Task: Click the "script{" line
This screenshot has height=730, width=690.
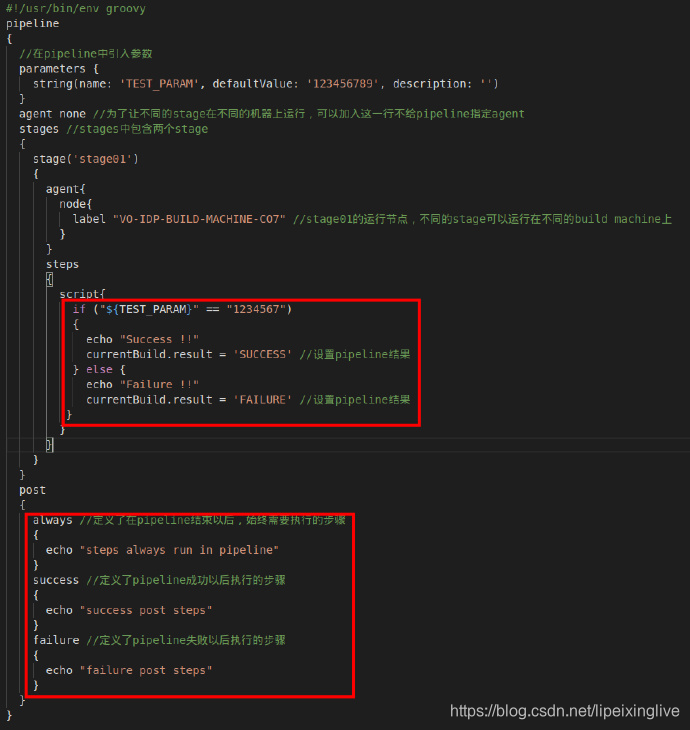Action: [x=82, y=294]
